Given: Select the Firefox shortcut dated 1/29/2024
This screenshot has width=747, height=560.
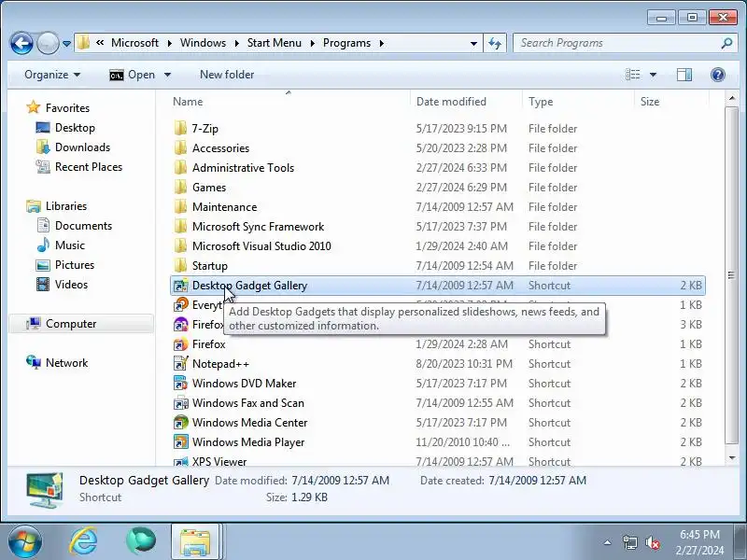Looking at the screenshot, I should pyautogui.click(x=208, y=343).
